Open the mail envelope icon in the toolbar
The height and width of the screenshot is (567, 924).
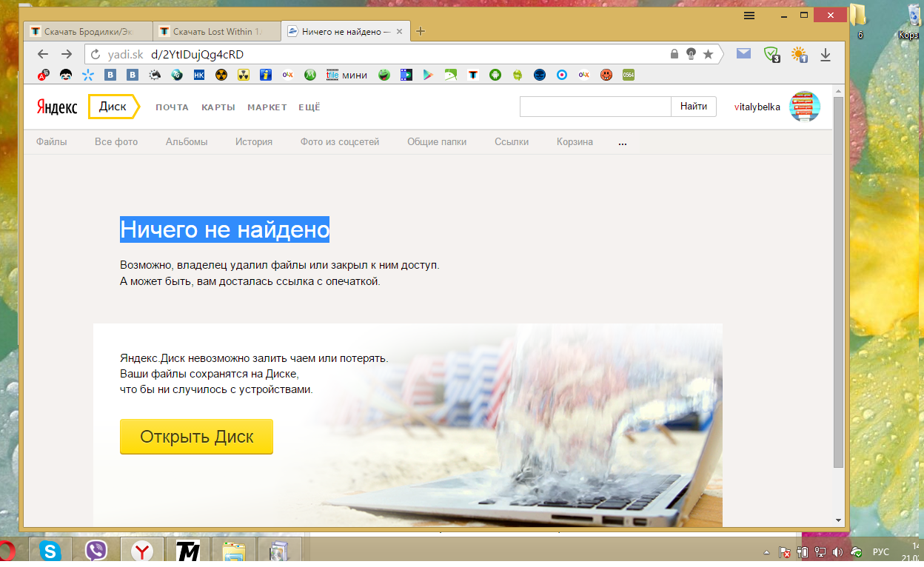(x=743, y=53)
